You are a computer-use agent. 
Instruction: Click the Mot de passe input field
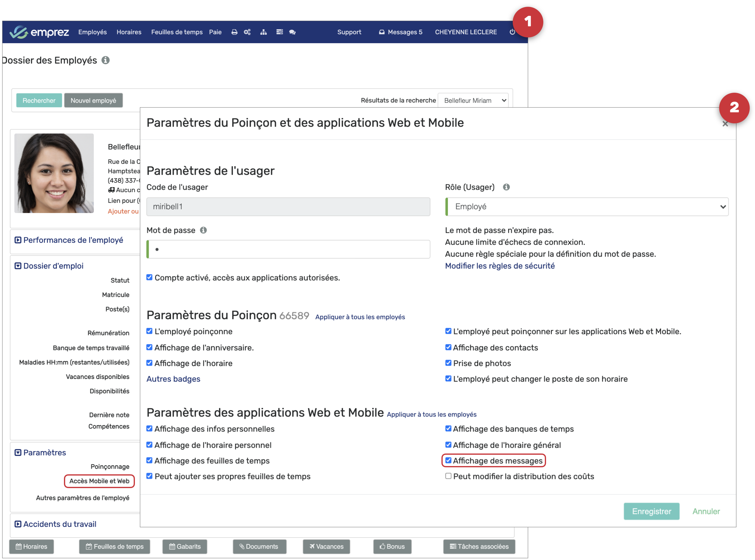click(288, 249)
